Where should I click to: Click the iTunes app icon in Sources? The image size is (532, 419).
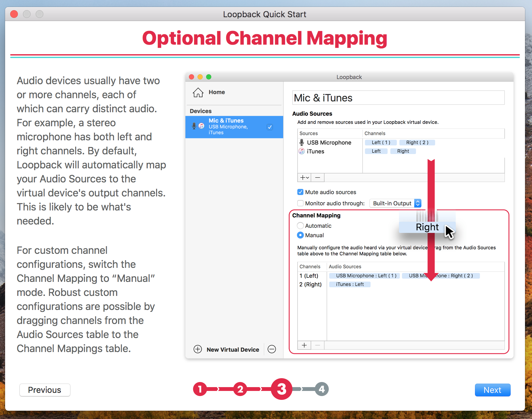(x=302, y=151)
